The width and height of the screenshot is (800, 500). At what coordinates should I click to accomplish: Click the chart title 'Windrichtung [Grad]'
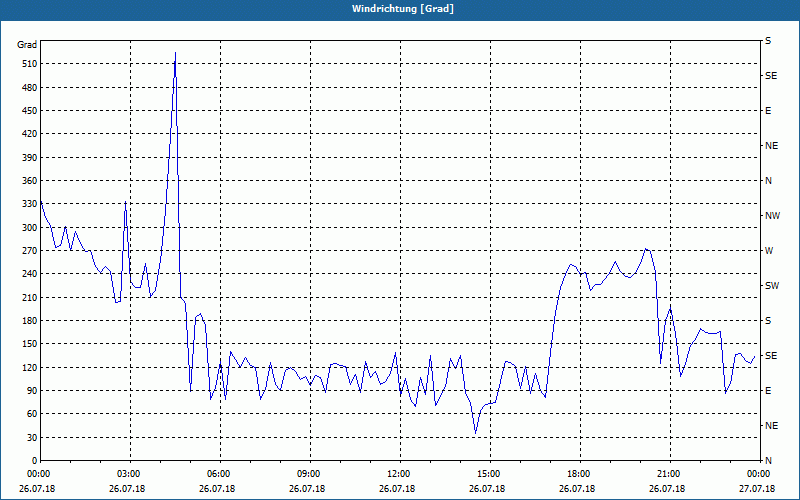pyautogui.click(x=403, y=9)
